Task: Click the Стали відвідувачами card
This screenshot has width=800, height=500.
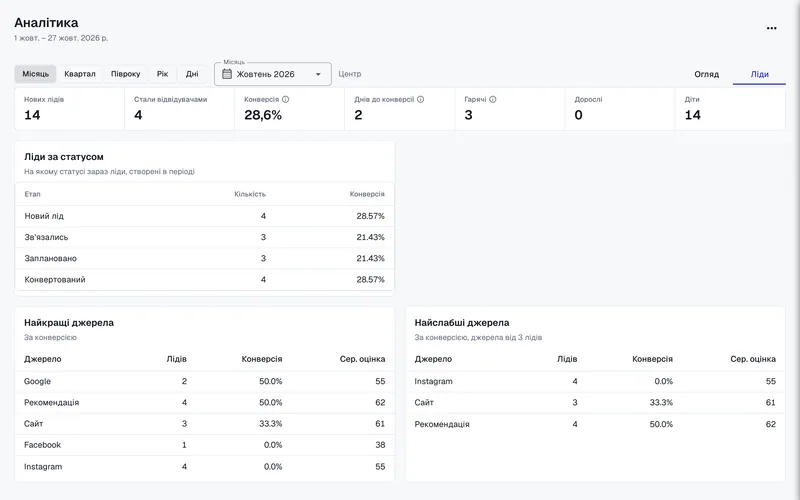Action: 179,109
